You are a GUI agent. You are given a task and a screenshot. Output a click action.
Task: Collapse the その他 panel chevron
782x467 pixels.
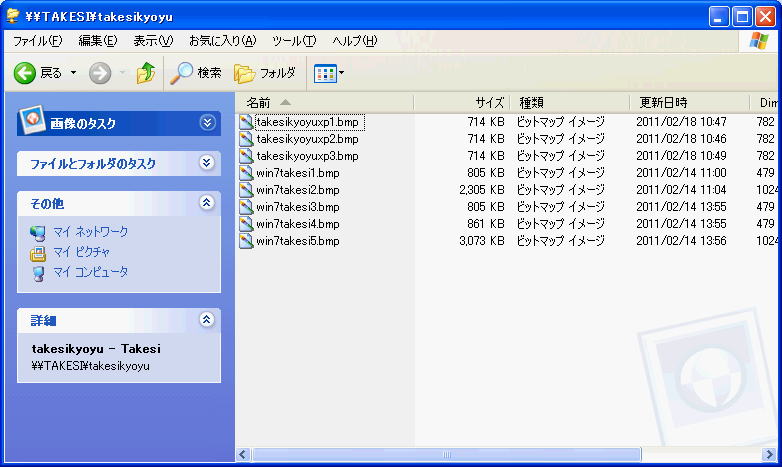click(206, 203)
